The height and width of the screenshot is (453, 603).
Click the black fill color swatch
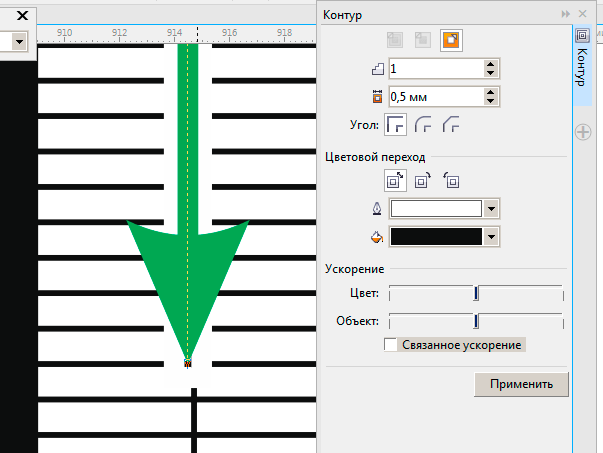coord(436,237)
